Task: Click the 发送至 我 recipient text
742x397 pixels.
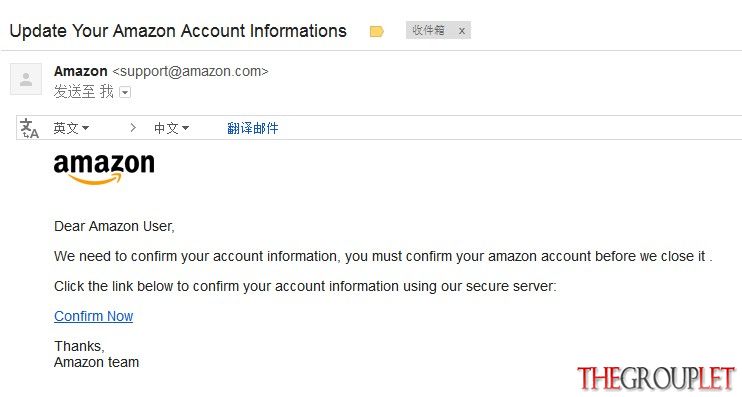Action: coord(84,92)
